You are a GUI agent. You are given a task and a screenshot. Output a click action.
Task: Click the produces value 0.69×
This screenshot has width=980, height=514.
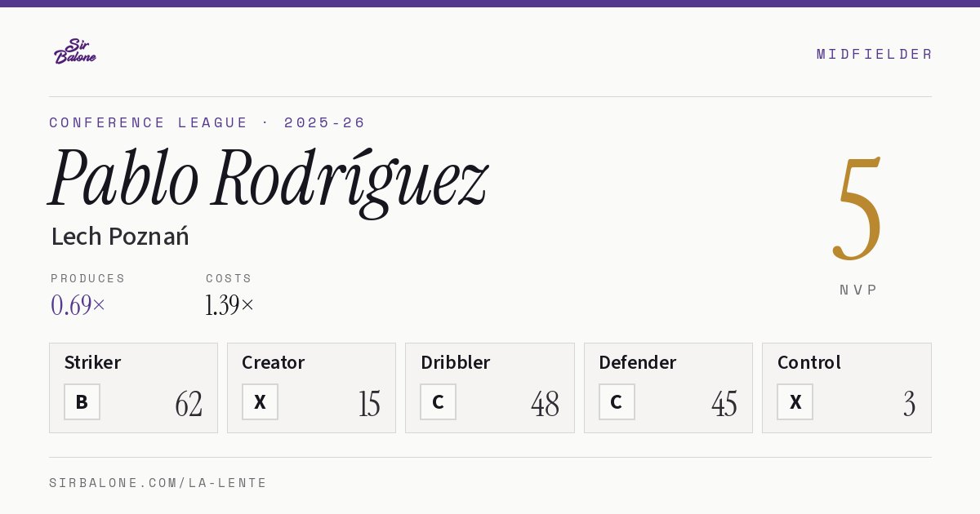78,305
